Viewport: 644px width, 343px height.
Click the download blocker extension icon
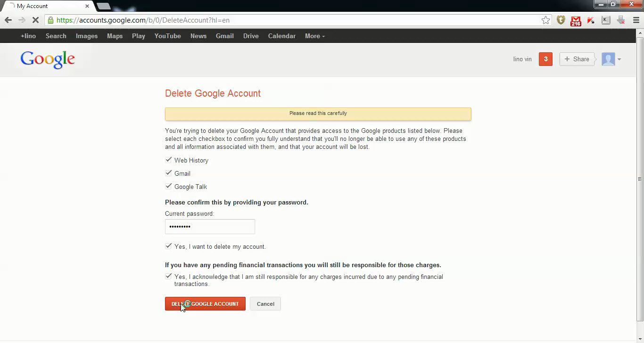(621, 20)
